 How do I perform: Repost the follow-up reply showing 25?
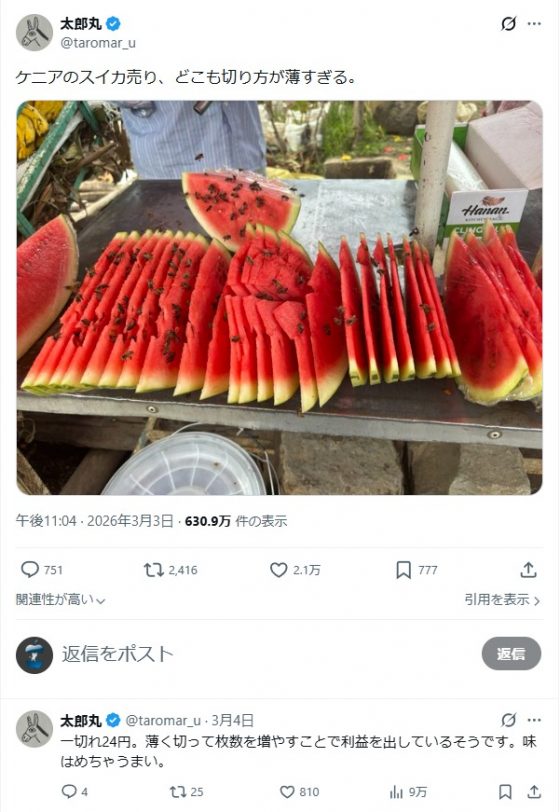click(178, 791)
